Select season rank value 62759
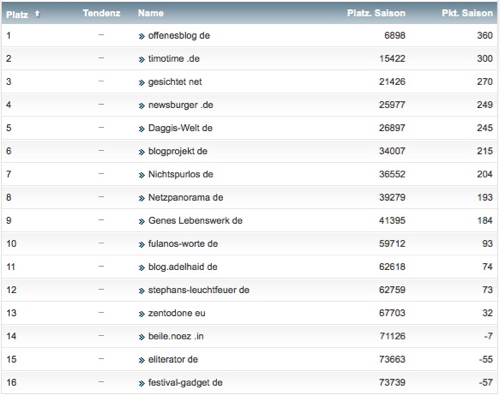The image size is (500, 396). 392,290
